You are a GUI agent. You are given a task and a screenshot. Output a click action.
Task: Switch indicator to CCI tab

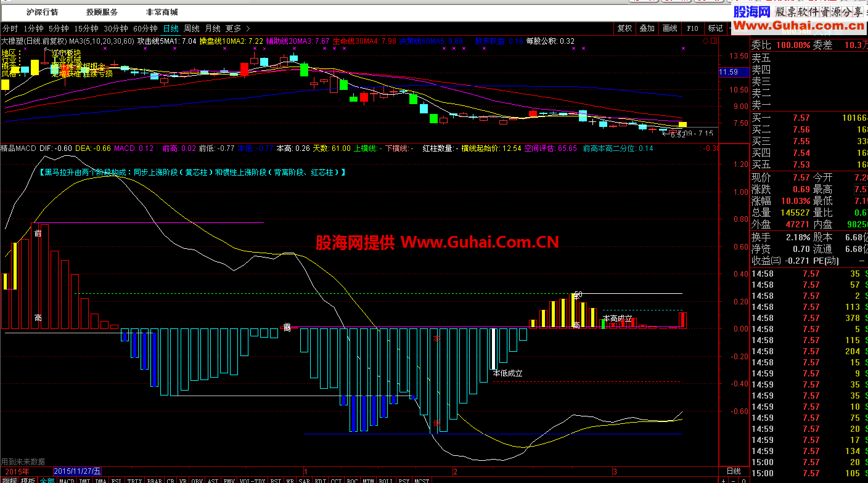pos(336,479)
